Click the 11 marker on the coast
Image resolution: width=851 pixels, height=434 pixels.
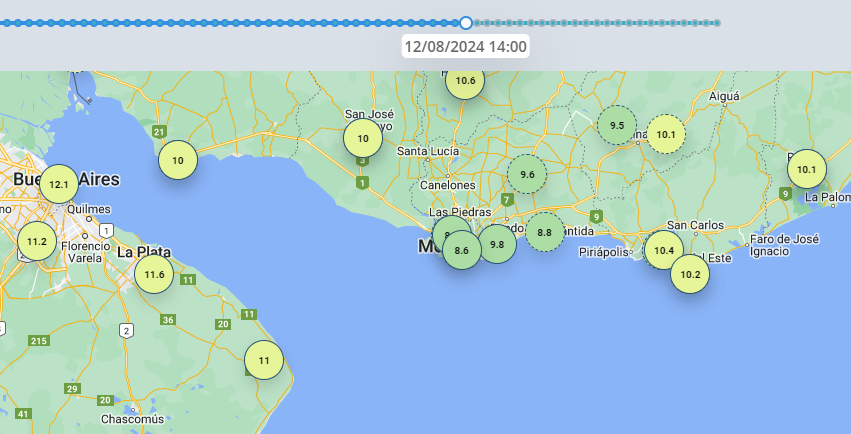[264, 360]
